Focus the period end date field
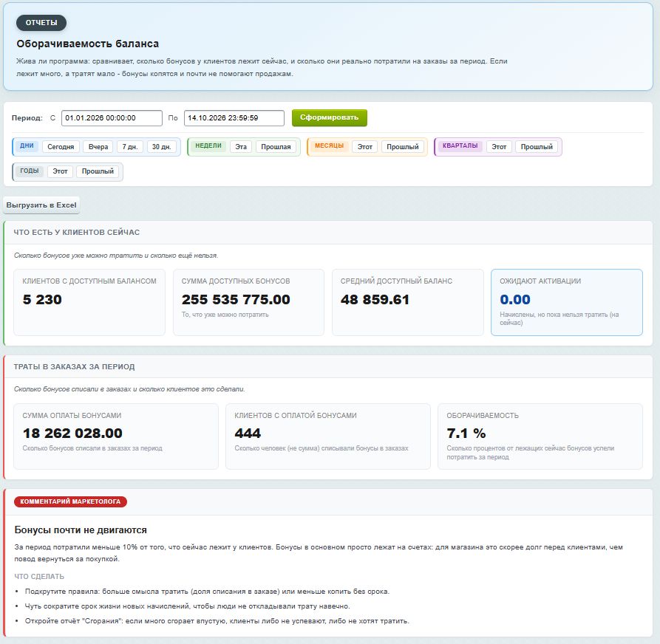Screen dimensions: 660x644 tap(234, 118)
